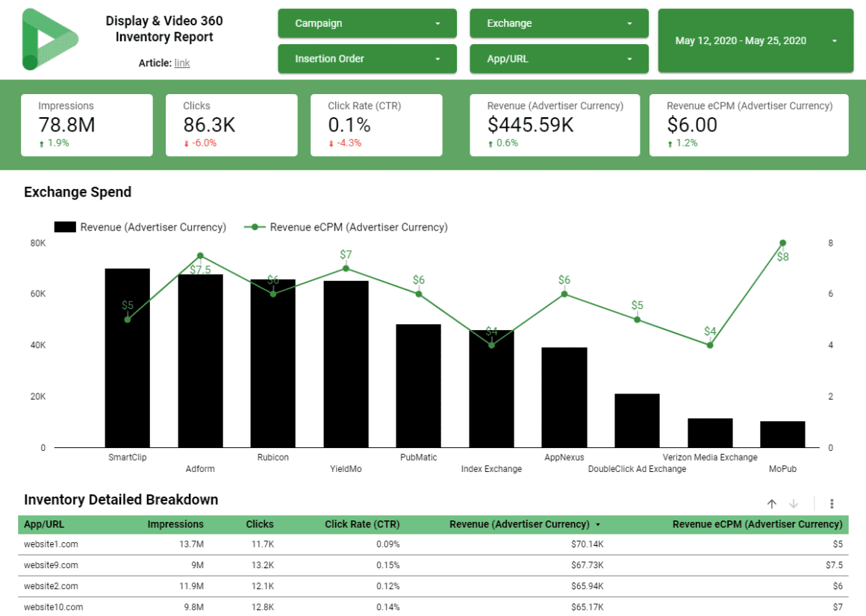Click the red decrease arrow under Clicks
The height and width of the screenshot is (616, 866).
point(187,142)
